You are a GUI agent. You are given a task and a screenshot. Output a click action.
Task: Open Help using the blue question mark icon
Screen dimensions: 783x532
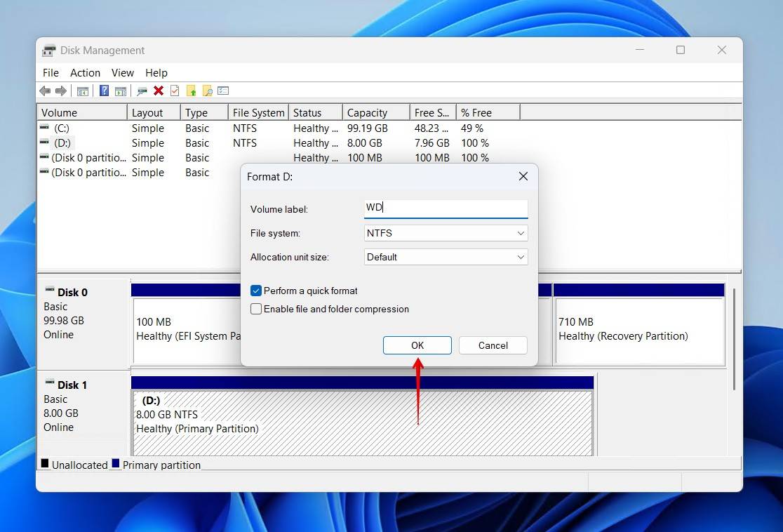(104, 91)
